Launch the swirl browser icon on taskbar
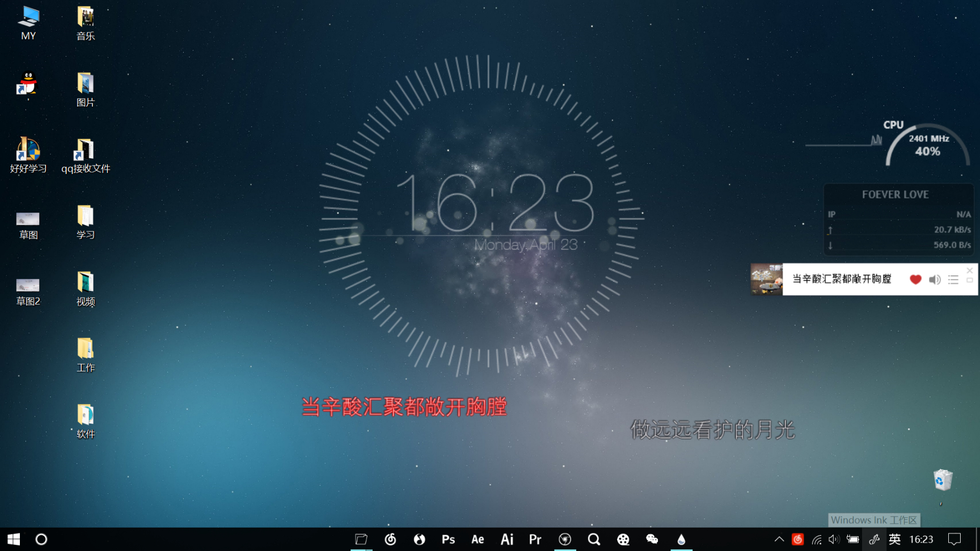Screen dimensions: 980x551 click(390, 539)
